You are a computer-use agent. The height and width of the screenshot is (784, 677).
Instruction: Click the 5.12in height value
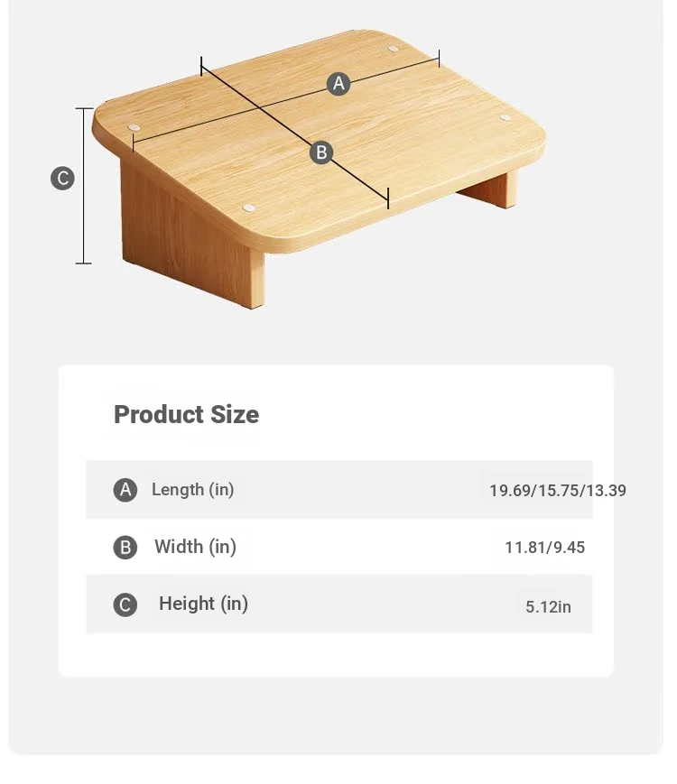pos(548,607)
